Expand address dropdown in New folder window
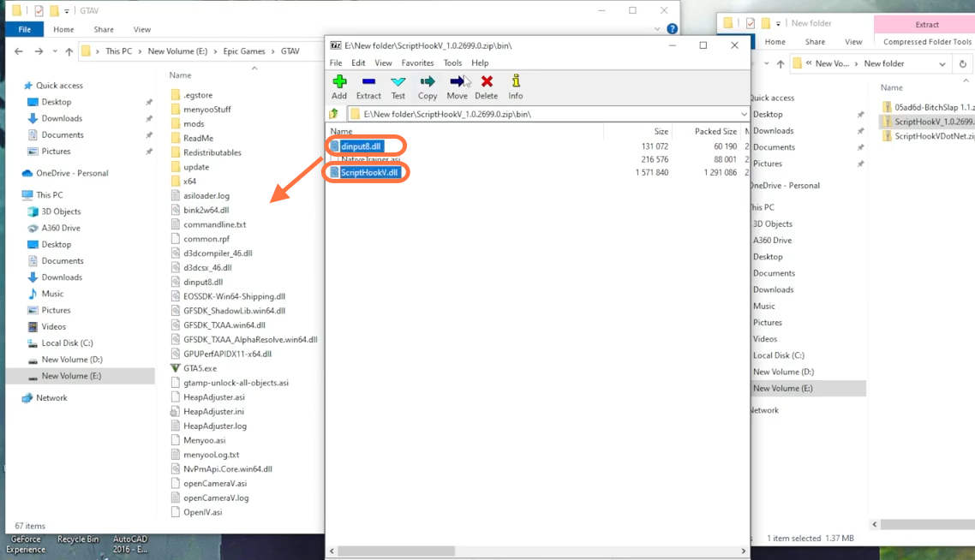975x560 pixels. click(942, 64)
